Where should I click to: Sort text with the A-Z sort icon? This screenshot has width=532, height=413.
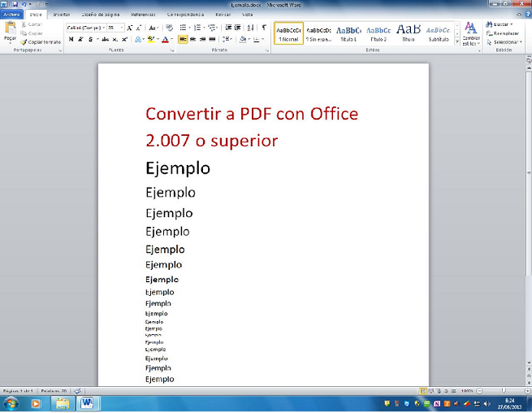(x=250, y=28)
